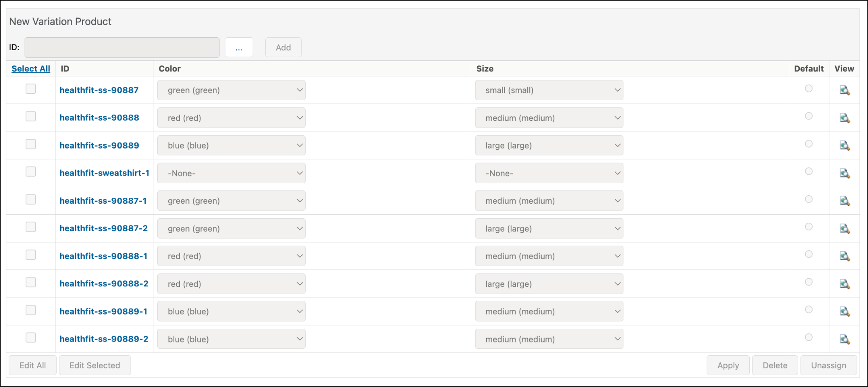868x387 pixels.
Task: Open Color dropdown for healthfit-sweatshirt-1
Action: pyautogui.click(x=231, y=173)
